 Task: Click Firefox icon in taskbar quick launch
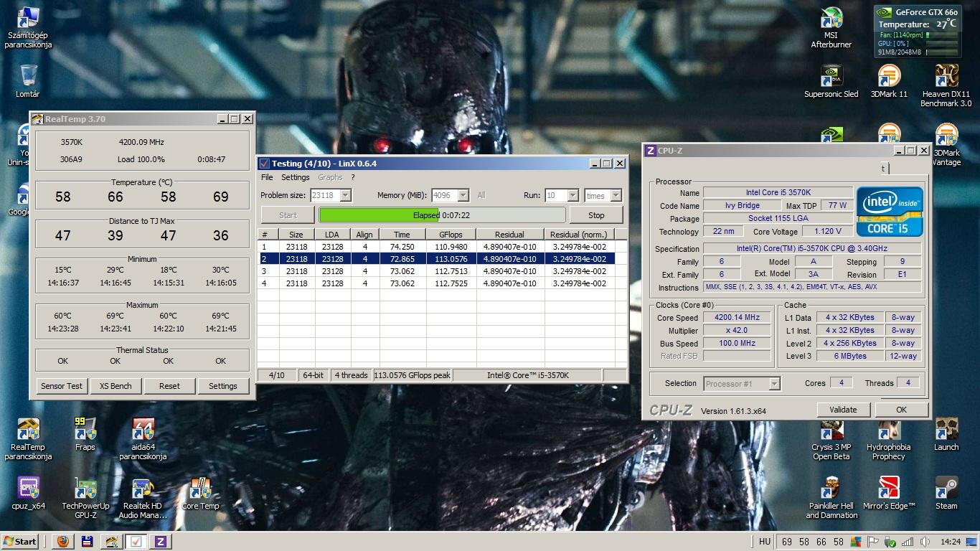coord(62,542)
